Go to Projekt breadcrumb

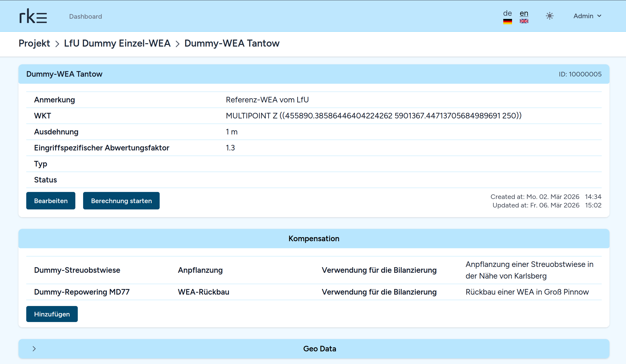pyautogui.click(x=34, y=43)
